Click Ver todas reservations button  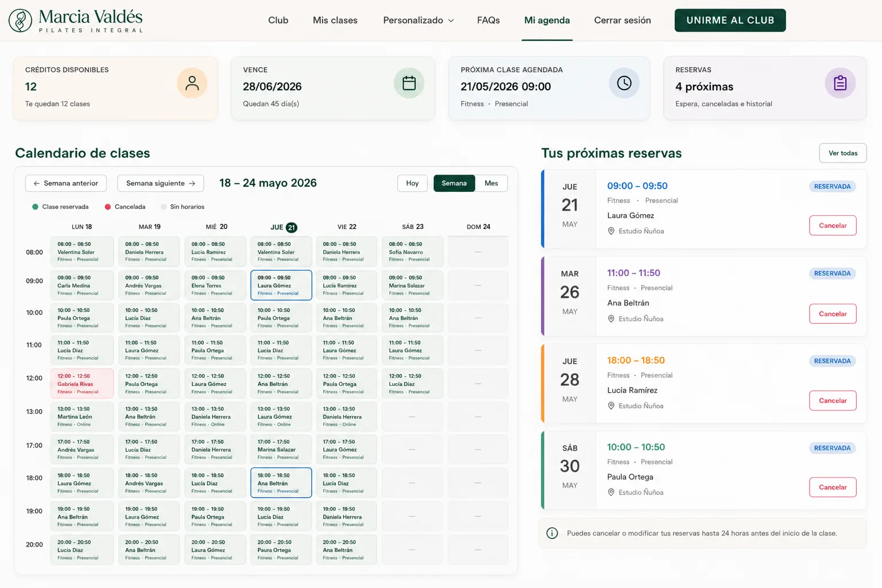843,153
